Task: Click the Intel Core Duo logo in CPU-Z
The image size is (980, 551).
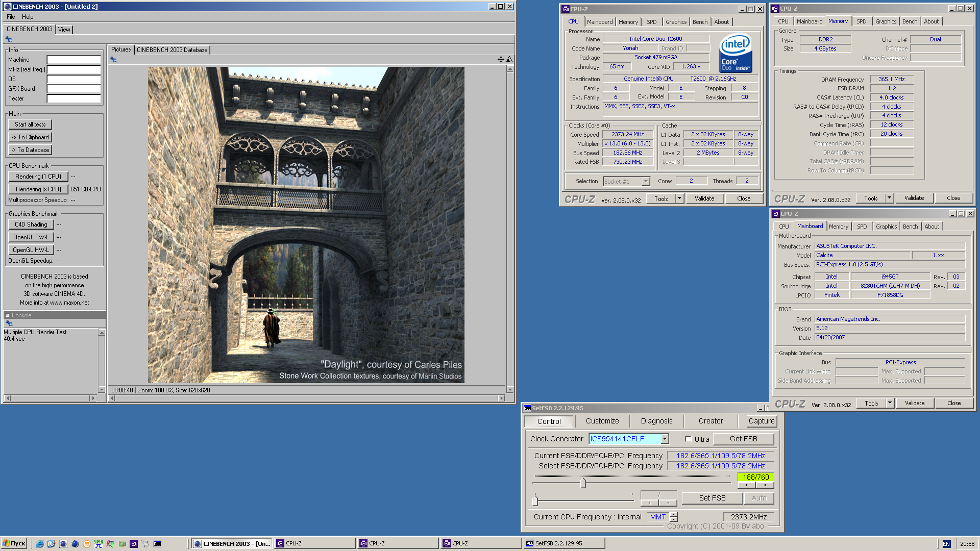Action: [736, 53]
